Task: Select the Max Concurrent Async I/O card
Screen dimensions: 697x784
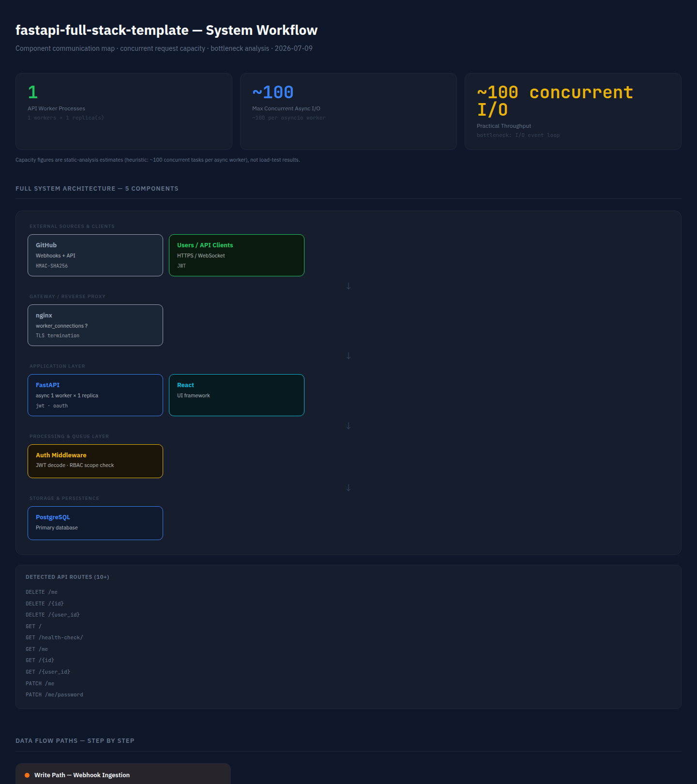Action: point(348,111)
